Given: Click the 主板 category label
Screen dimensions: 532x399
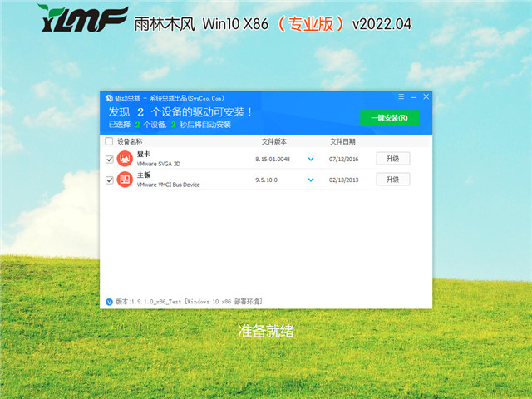Looking at the screenshot, I should [x=144, y=175].
